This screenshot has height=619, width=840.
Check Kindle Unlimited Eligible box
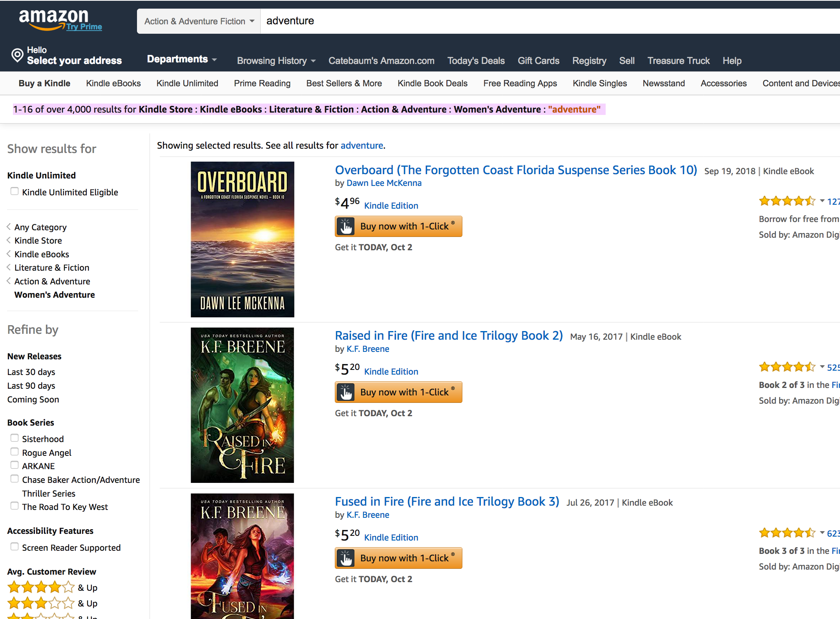point(15,191)
